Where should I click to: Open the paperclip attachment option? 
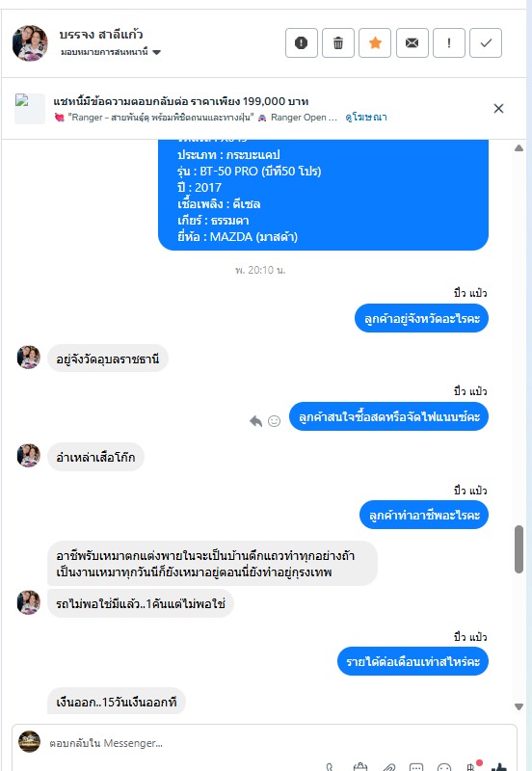[389, 767]
